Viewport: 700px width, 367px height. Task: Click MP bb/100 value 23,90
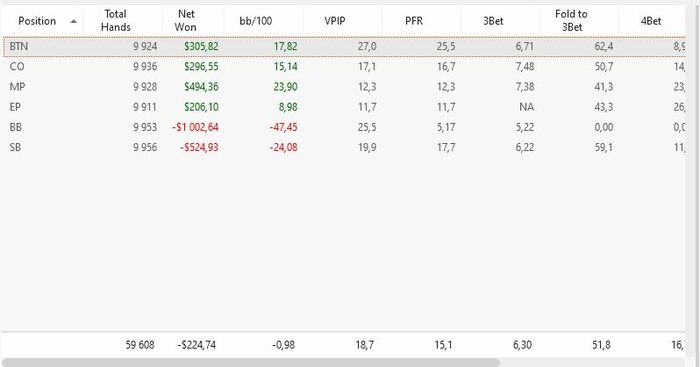(285, 87)
